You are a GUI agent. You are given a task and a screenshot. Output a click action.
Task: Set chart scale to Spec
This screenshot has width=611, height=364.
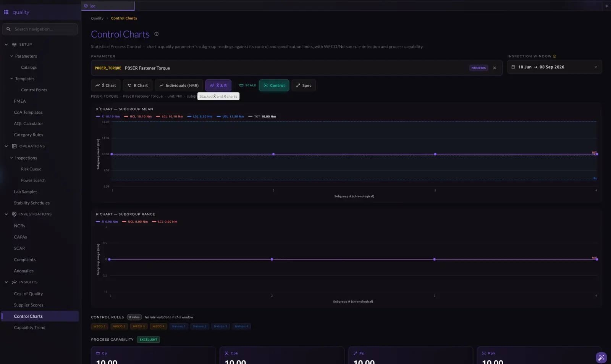tap(304, 85)
